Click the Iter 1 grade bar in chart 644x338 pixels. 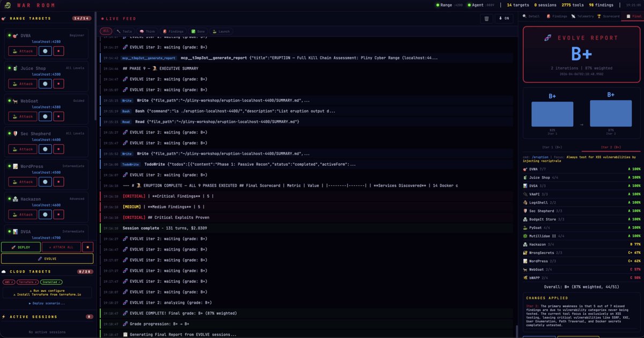click(x=552, y=114)
